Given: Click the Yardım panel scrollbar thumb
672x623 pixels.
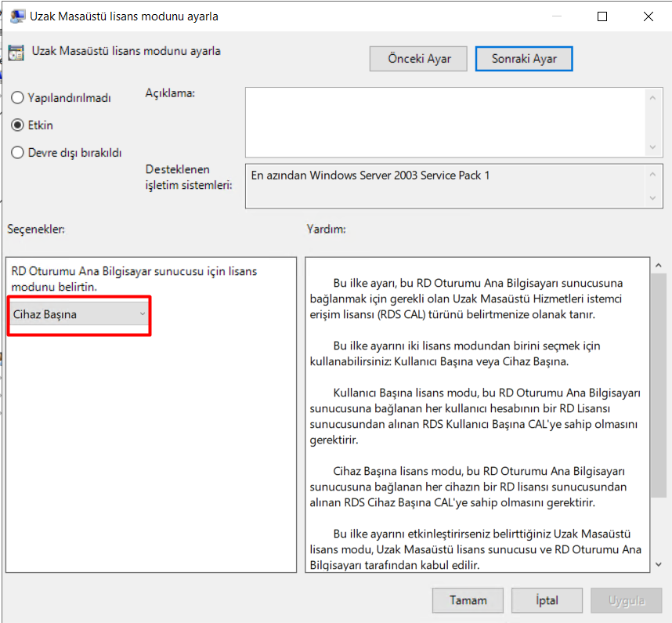Looking at the screenshot, I should (658, 386).
